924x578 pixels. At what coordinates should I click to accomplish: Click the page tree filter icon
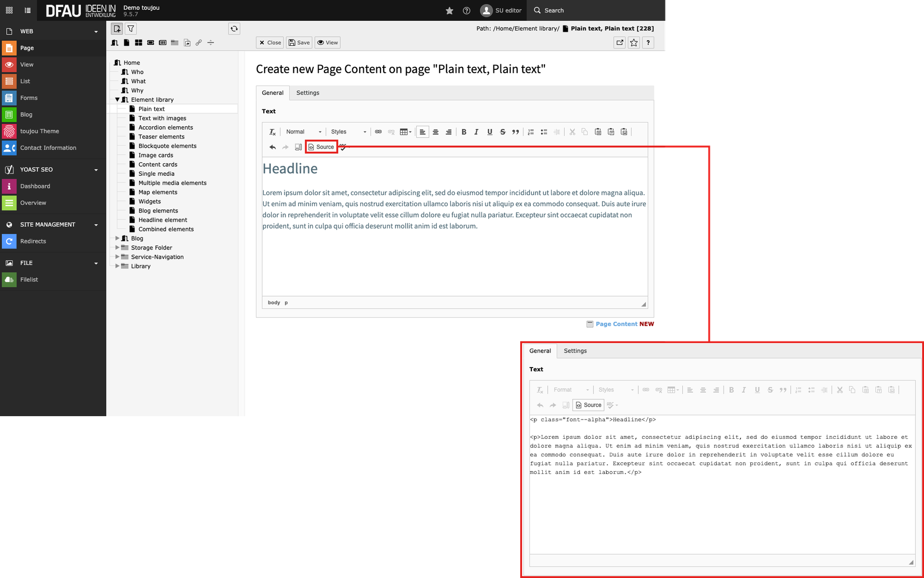click(130, 28)
